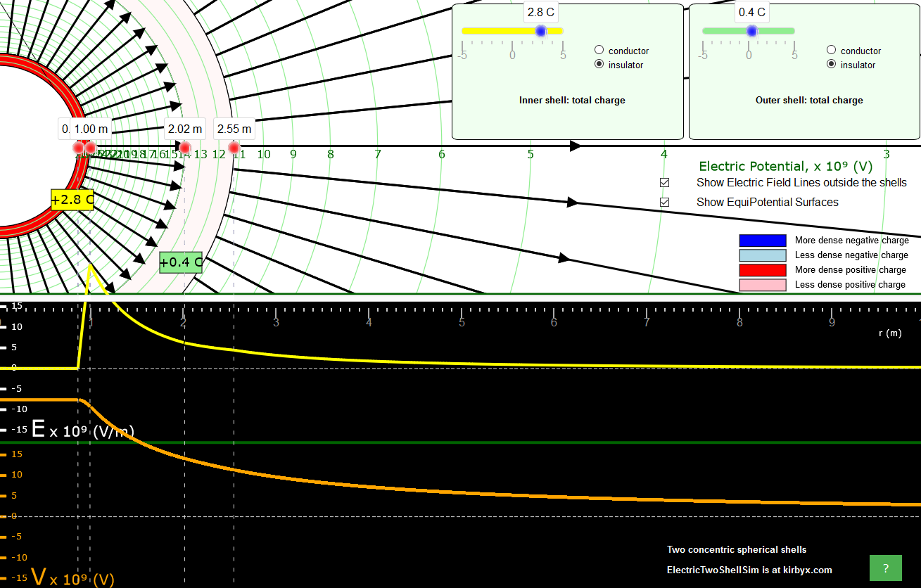Screen dimensions: 921x588
Task: Click the Less dense positive charge swatch
Action: 762,285
